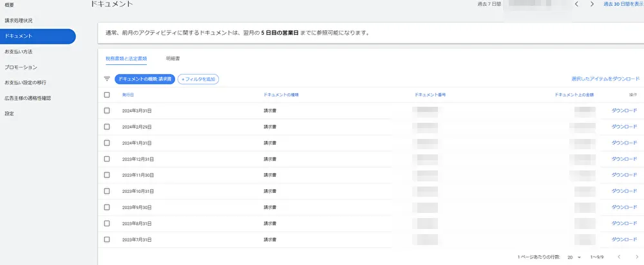Screen dimensions: 644x265
Task: Switch to the 明細書 tab
Action: click(x=173, y=59)
